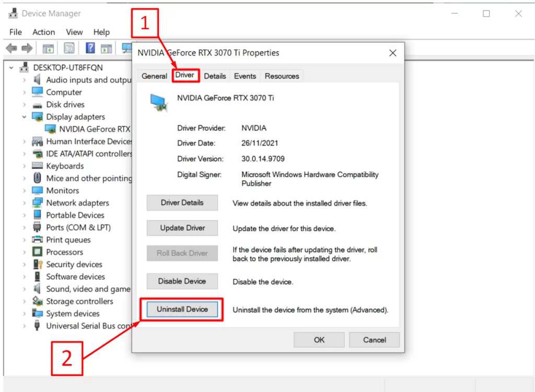Open the View menu

(74, 32)
